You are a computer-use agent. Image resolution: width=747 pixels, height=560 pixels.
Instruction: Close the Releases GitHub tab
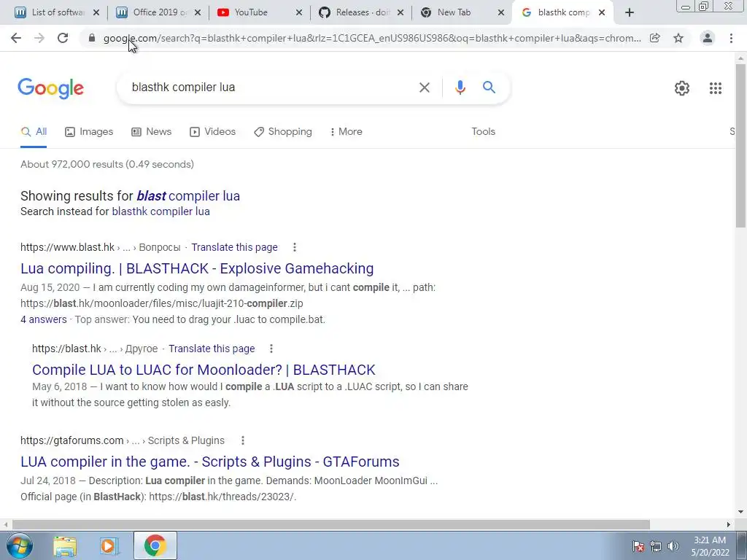point(400,12)
